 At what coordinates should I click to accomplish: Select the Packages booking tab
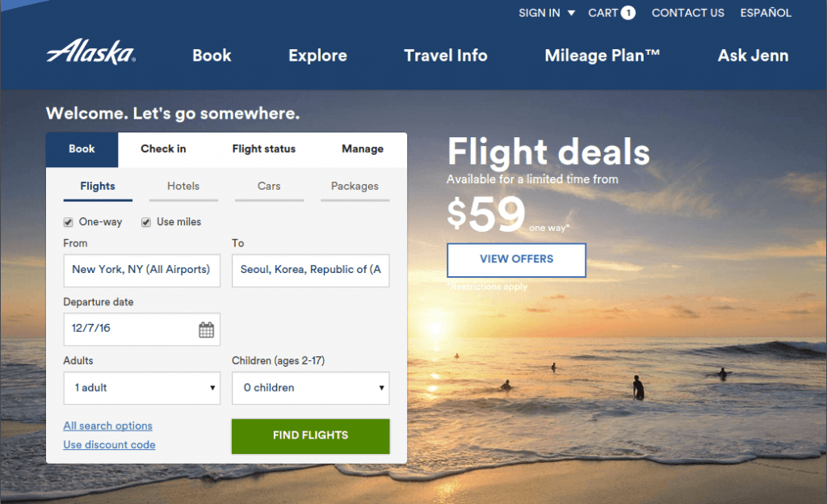point(355,186)
